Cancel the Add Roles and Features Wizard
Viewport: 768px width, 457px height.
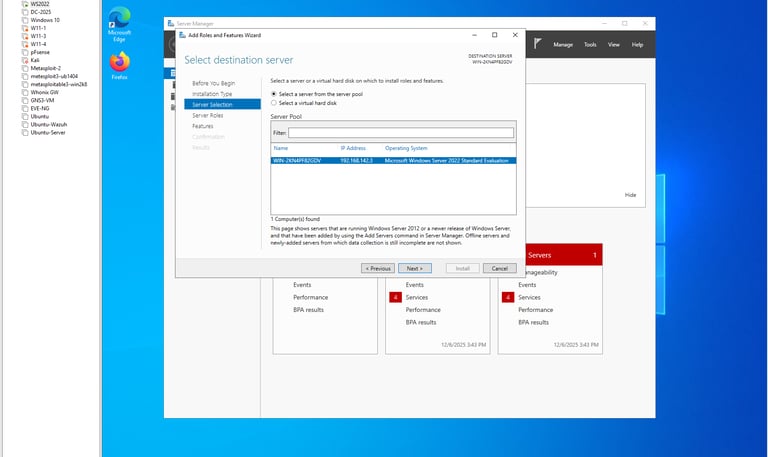pyautogui.click(x=500, y=268)
